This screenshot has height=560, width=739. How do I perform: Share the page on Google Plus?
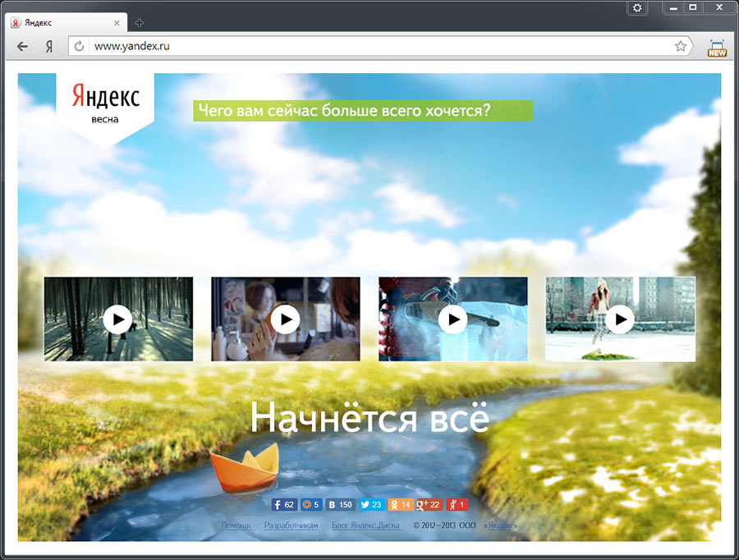point(429,505)
